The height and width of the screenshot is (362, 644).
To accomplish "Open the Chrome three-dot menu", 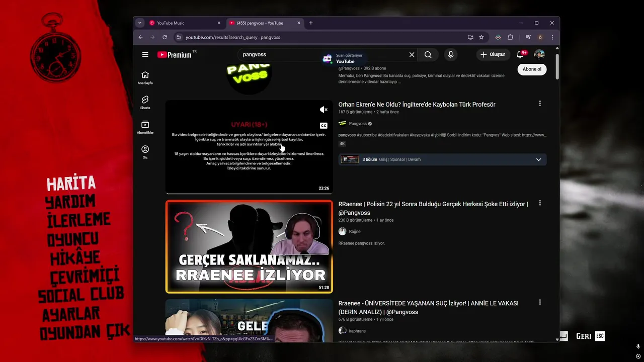I will click(552, 37).
